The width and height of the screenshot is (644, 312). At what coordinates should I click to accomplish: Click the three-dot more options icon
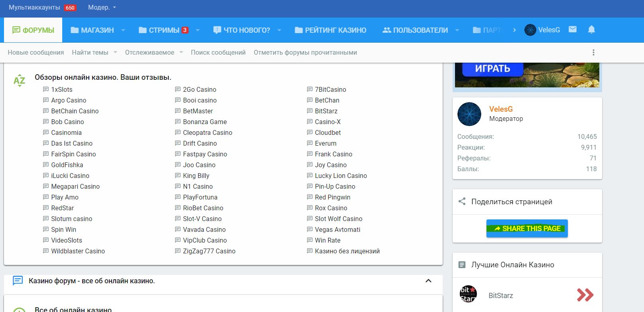[593, 53]
